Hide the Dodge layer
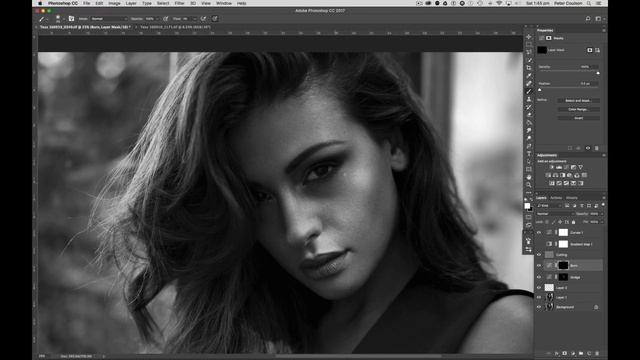 click(x=539, y=277)
